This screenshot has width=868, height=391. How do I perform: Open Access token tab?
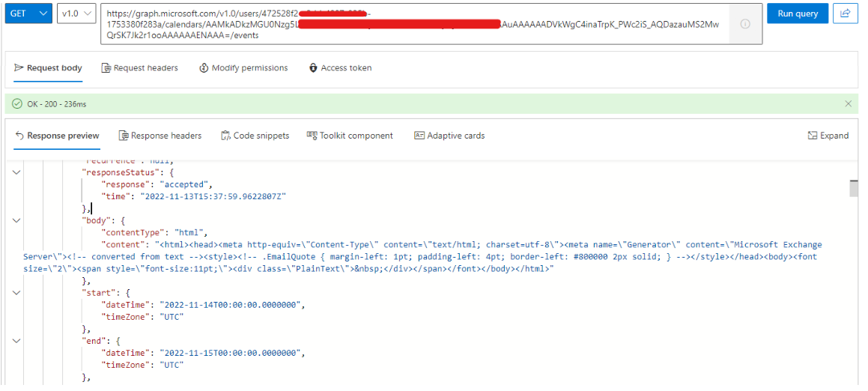(x=341, y=68)
